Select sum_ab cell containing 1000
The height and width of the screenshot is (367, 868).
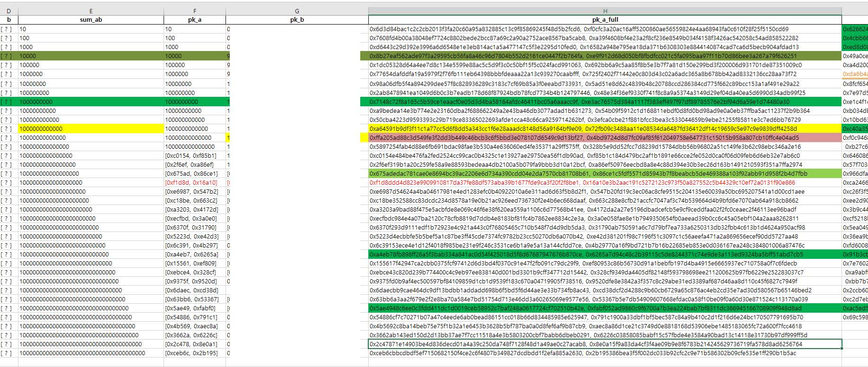91,47
